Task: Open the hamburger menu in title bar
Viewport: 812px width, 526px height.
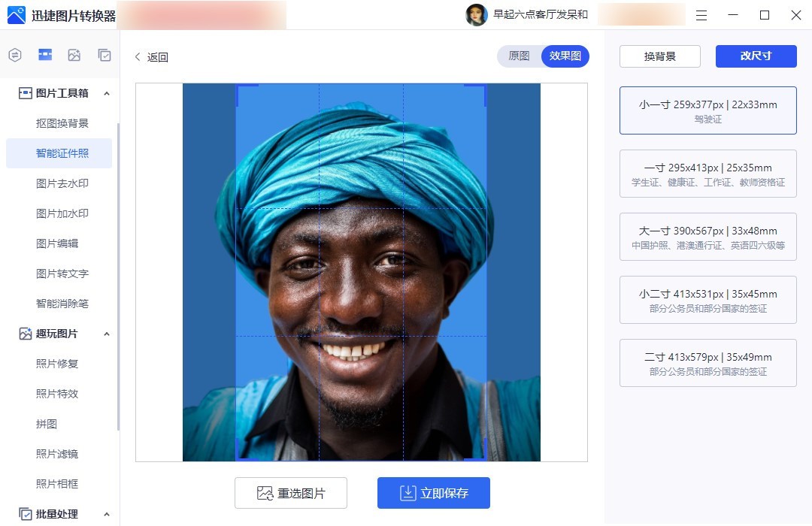Action: click(701, 14)
